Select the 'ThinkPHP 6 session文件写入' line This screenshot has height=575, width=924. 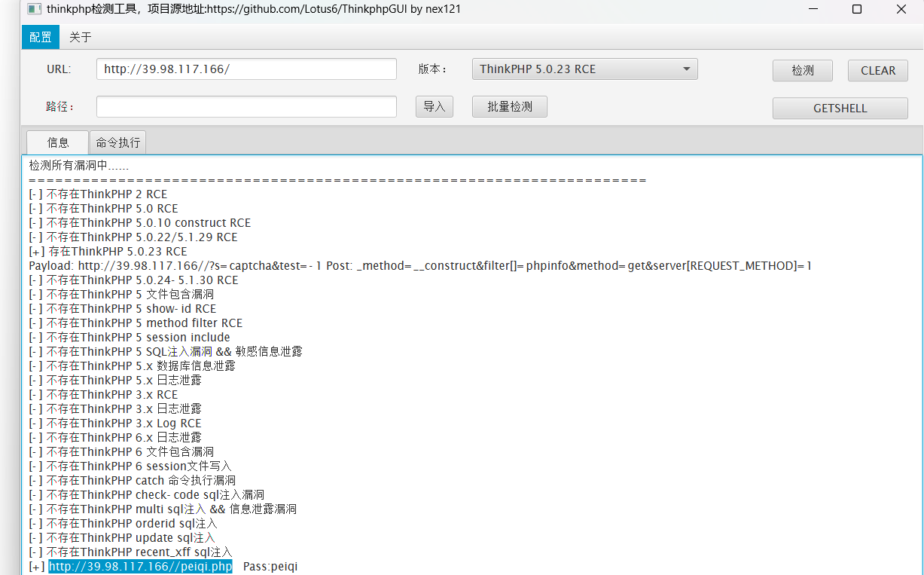[130, 466]
